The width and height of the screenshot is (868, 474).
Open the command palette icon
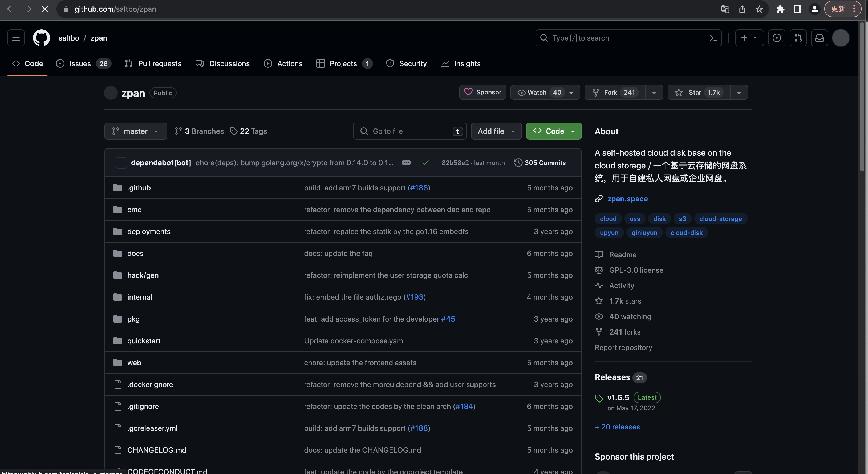[713, 38]
